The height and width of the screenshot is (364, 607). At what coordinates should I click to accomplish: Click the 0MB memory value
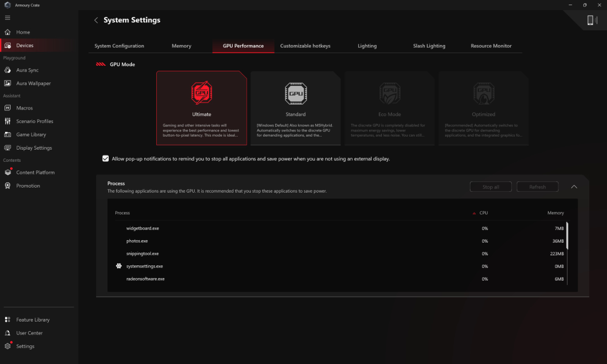click(x=559, y=266)
